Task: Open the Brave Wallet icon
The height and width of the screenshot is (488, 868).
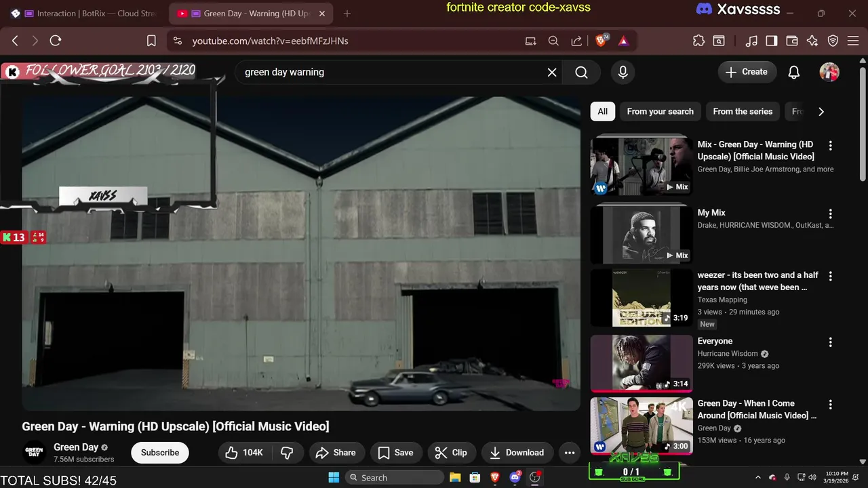Action: pyautogui.click(x=791, y=41)
